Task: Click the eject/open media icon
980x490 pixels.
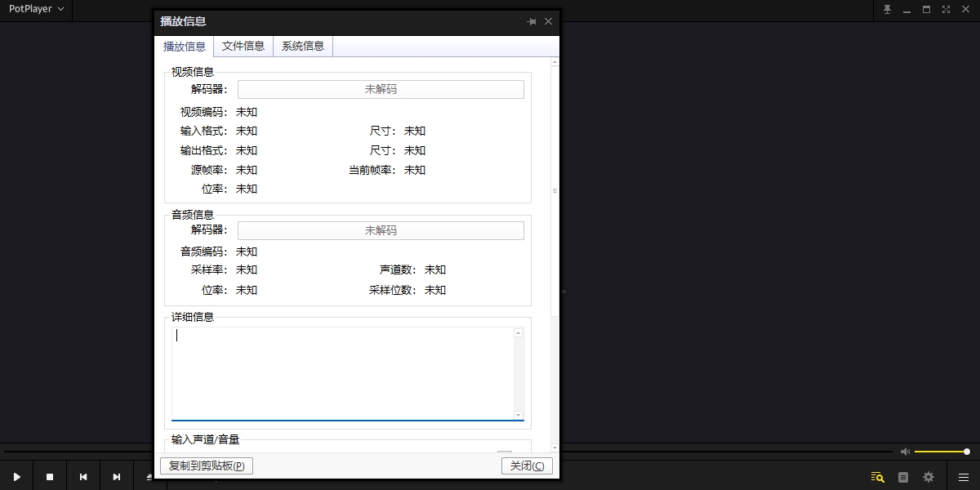Action: coord(149,476)
